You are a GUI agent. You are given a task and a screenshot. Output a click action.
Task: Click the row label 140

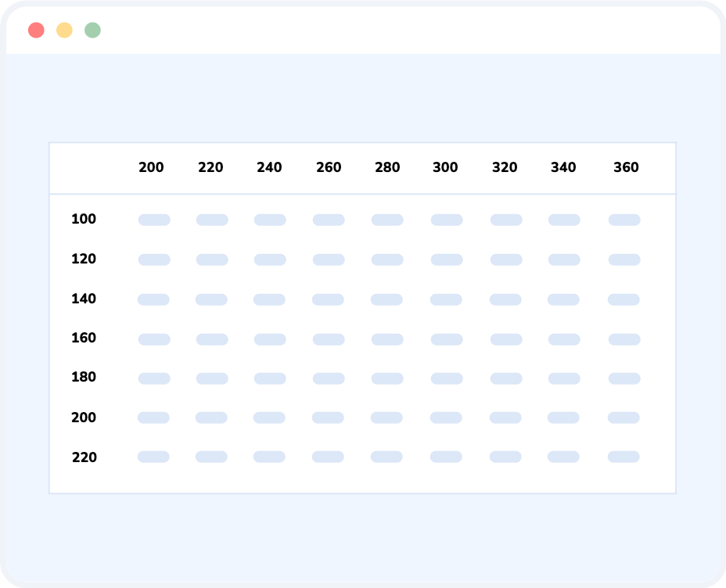tap(84, 299)
